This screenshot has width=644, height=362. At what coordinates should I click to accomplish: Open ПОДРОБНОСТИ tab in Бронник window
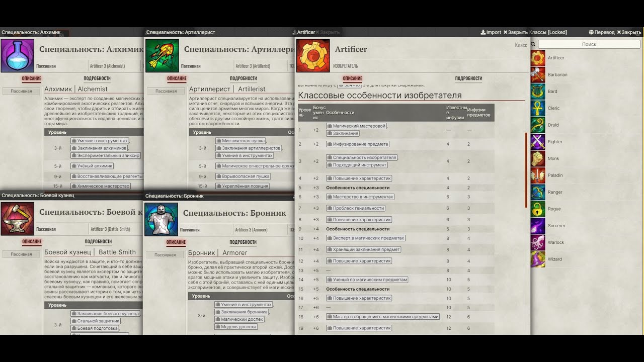[243, 242]
